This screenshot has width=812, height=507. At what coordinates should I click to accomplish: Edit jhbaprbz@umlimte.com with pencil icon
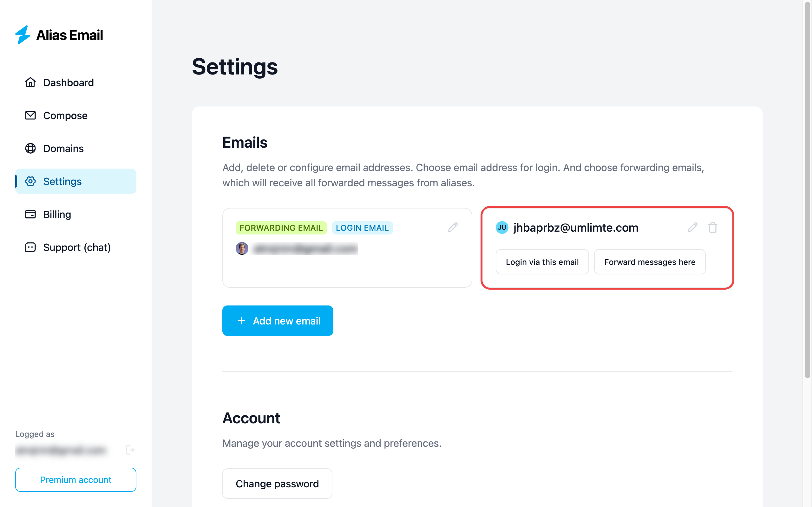(x=692, y=227)
